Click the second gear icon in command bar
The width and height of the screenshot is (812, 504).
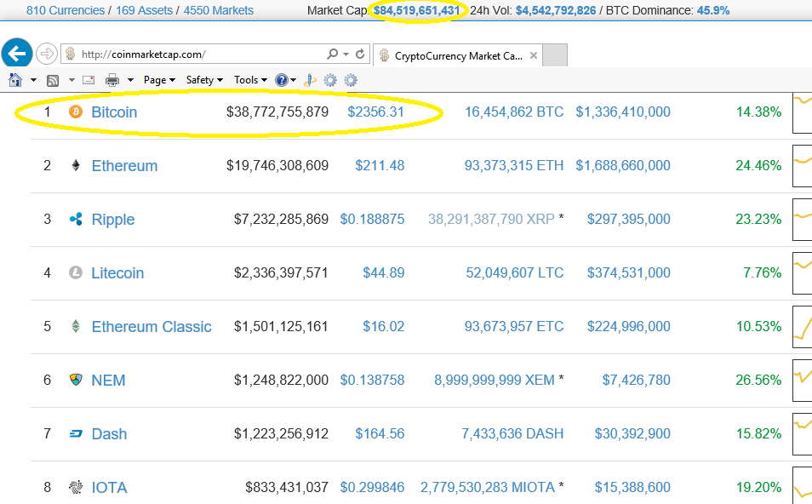(351, 80)
